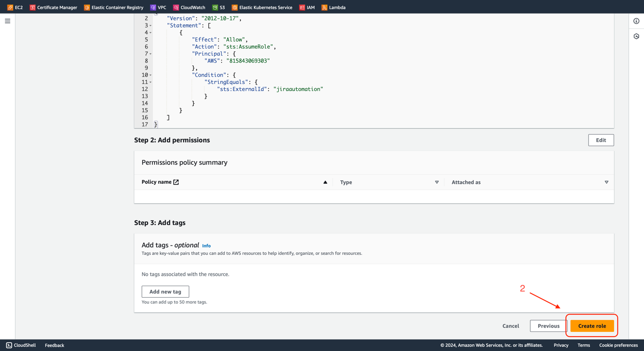Click the "2012-10-17" version value
The height and width of the screenshot is (351, 644).
coord(220,18)
